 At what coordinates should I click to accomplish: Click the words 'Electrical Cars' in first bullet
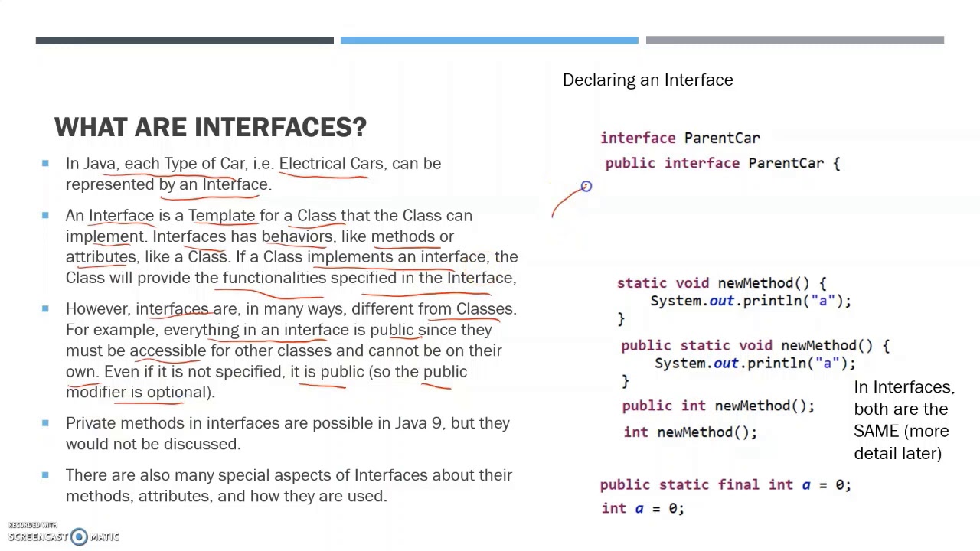pyautogui.click(x=331, y=164)
